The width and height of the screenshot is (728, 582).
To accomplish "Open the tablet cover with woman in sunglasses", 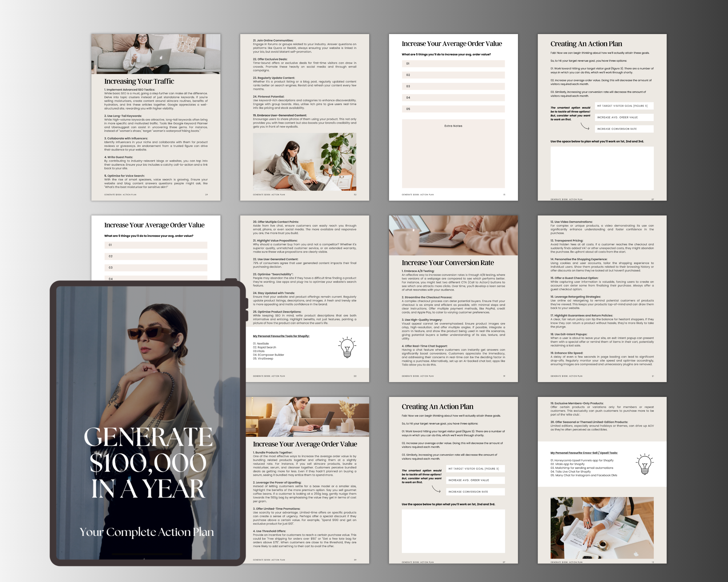I will (x=148, y=423).
